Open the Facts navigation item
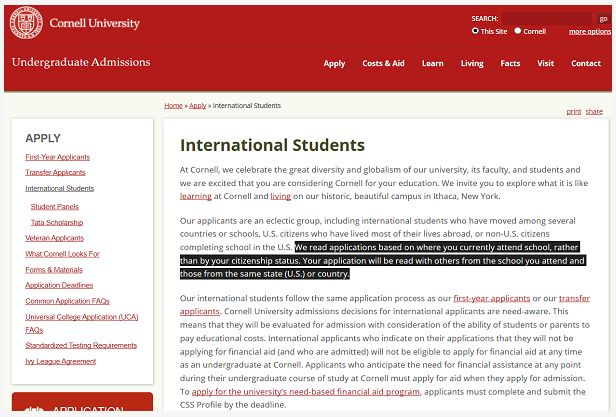This screenshot has width=616, height=417. 510,63
